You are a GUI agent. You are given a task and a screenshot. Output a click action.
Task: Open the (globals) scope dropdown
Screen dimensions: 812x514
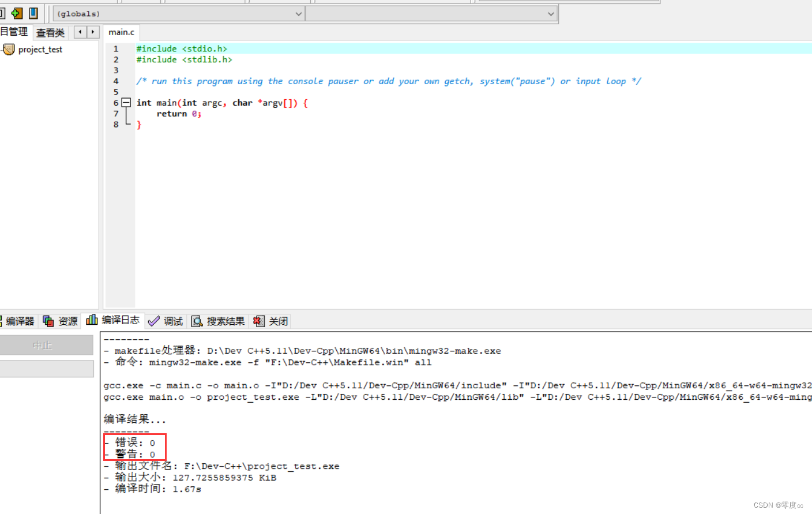click(179, 14)
